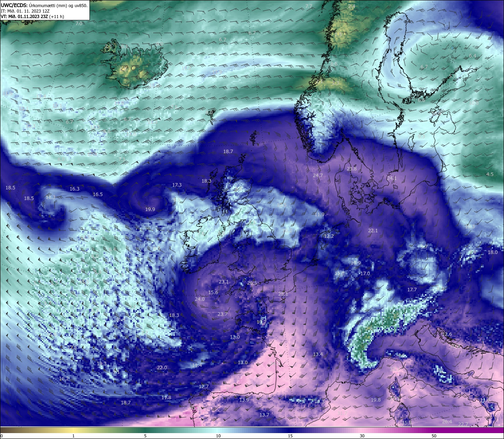Pick the yellow colour band above the "1" tick
This screenshot has width=504, height=439.
pos(73,430)
